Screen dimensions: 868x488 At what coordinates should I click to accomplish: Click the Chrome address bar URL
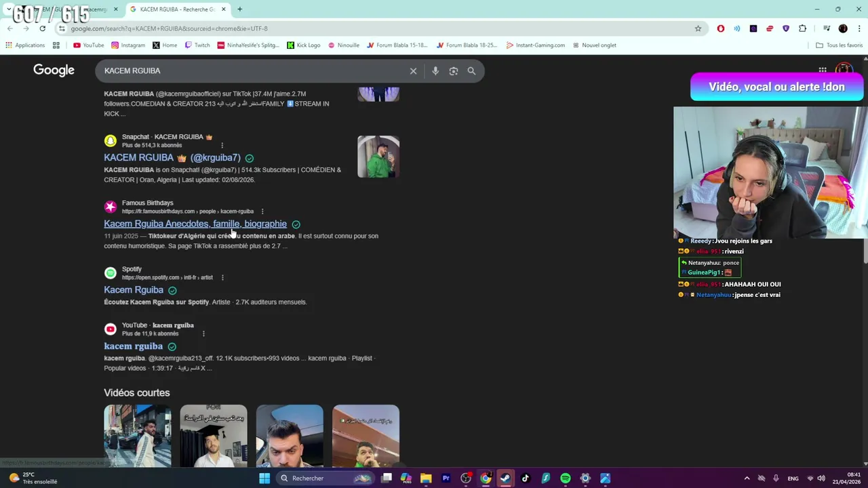click(x=170, y=28)
